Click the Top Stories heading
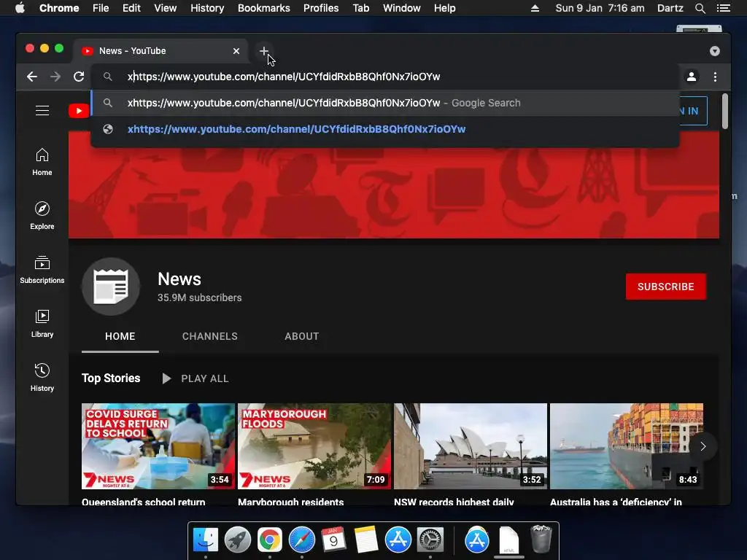747x560 pixels. point(111,378)
